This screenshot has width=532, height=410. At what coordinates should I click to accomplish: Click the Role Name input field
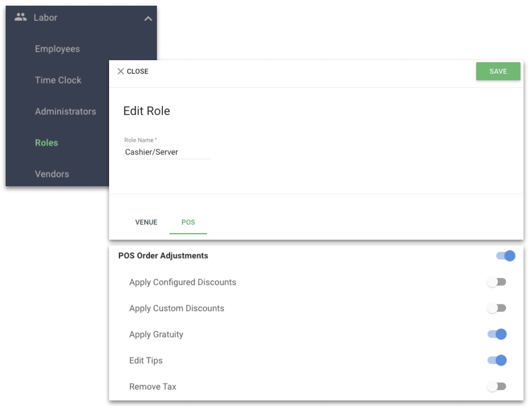point(167,152)
